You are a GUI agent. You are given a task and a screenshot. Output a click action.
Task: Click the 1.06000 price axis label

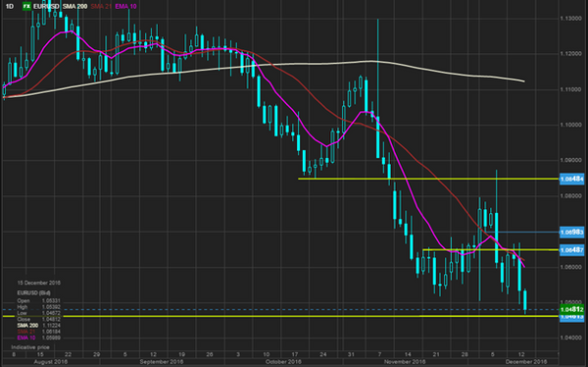click(x=570, y=267)
